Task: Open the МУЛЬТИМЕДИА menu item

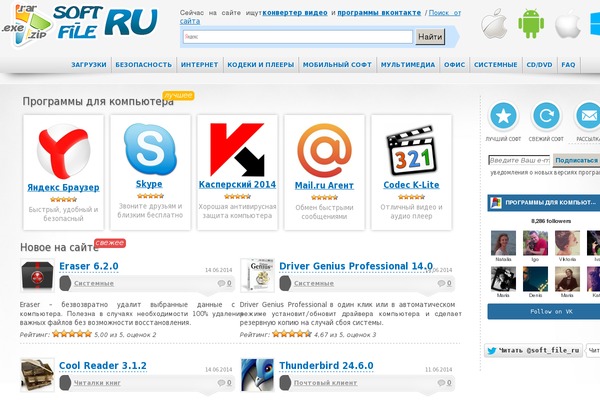Action: pos(408,65)
